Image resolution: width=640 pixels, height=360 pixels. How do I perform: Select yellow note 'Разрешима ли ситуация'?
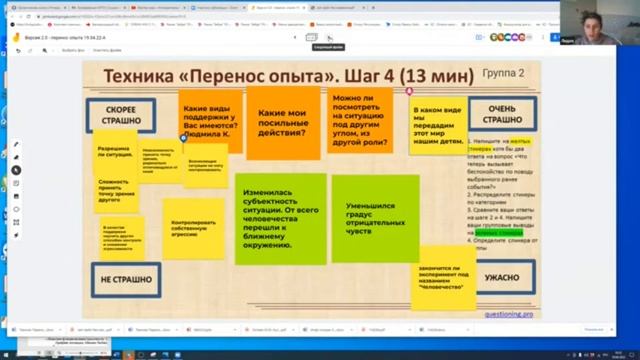pyautogui.click(x=115, y=151)
